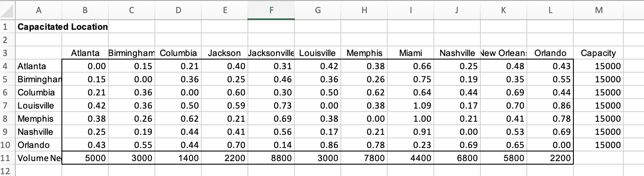Select row 4 header
The width and height of the screenshot is (644, 176).
[7, 67]
